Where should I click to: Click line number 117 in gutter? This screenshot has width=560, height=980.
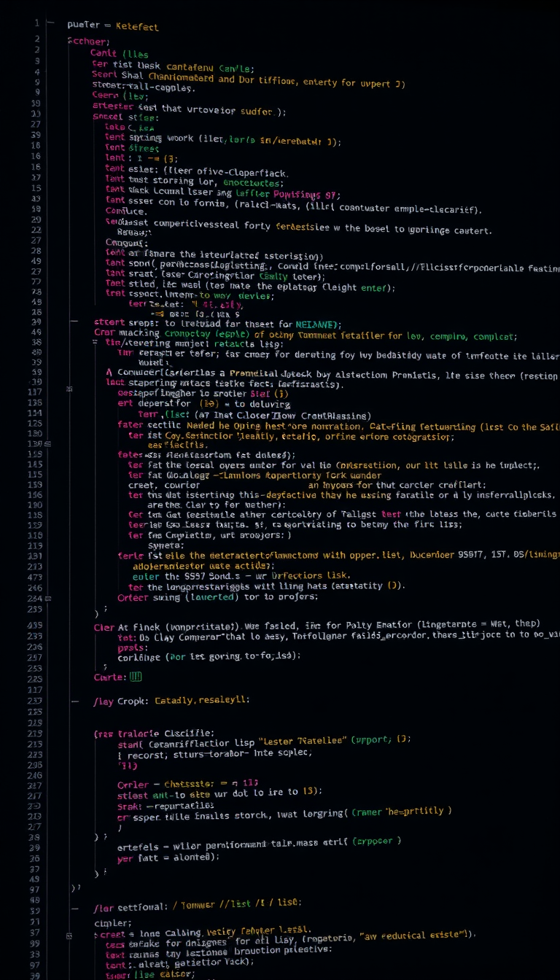tap(34, 392)
